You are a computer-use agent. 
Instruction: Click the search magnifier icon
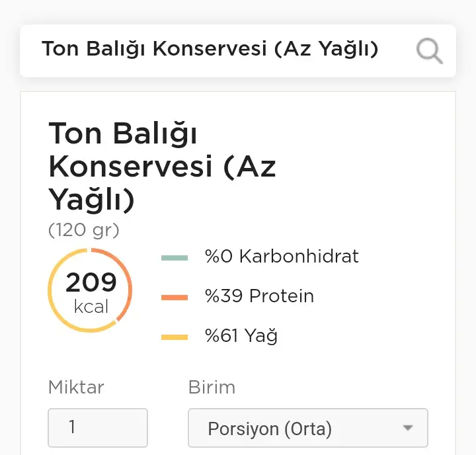coord(429,50)
